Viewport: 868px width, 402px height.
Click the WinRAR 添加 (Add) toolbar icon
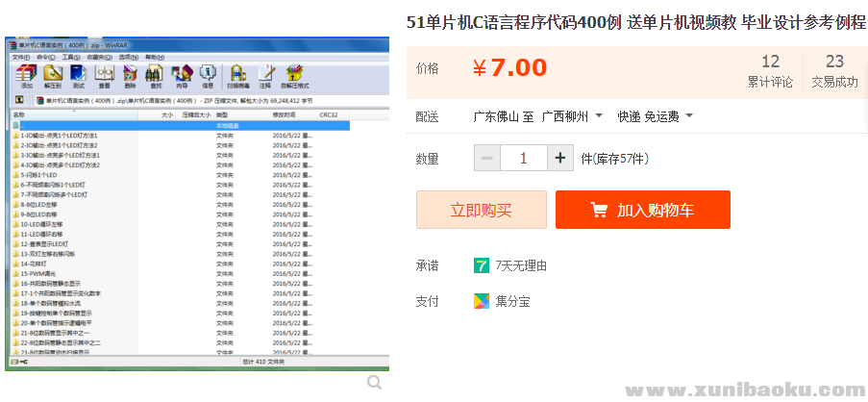point(27,75)
